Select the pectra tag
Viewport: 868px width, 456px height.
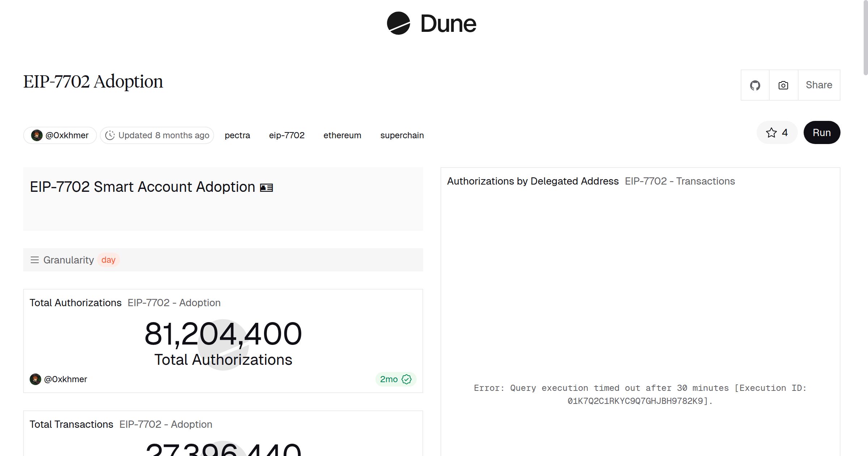pos(237,135)
